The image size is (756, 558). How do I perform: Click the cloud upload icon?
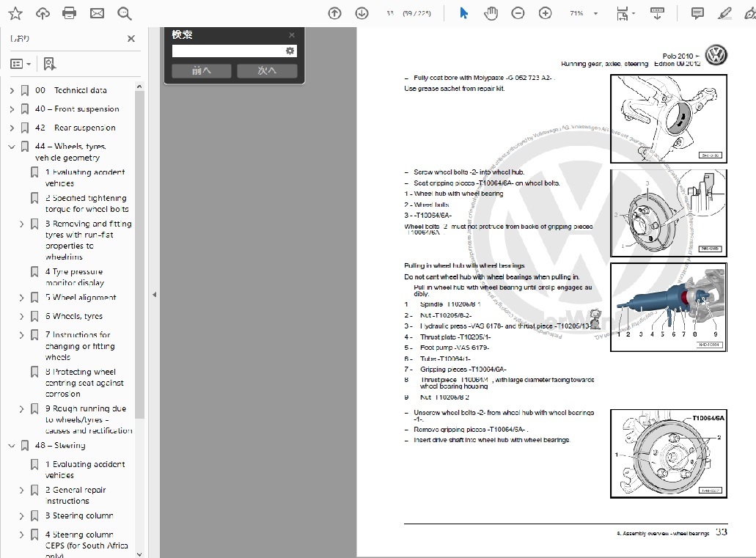click(43, 13)
